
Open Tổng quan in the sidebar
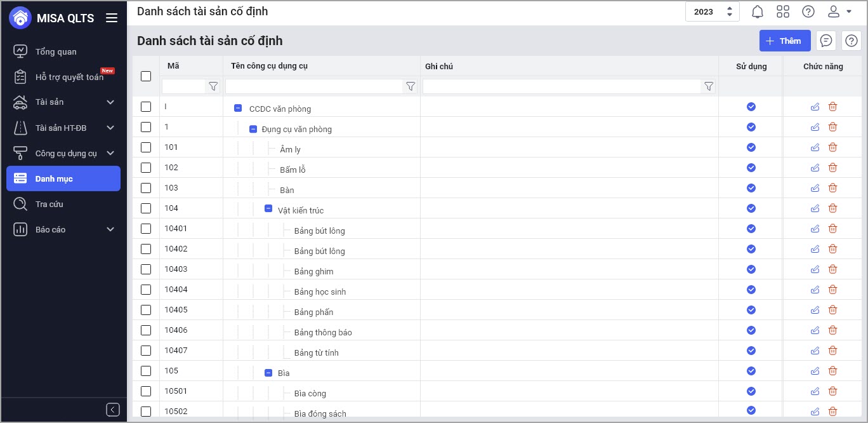[x=56, y=51]
